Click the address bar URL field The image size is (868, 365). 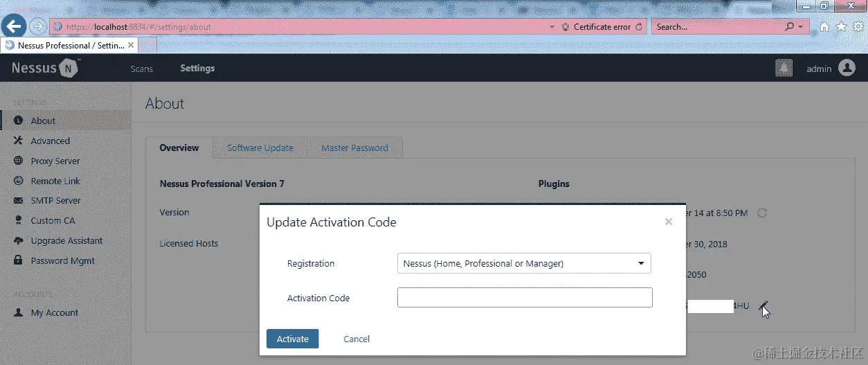tap(300, 27)
